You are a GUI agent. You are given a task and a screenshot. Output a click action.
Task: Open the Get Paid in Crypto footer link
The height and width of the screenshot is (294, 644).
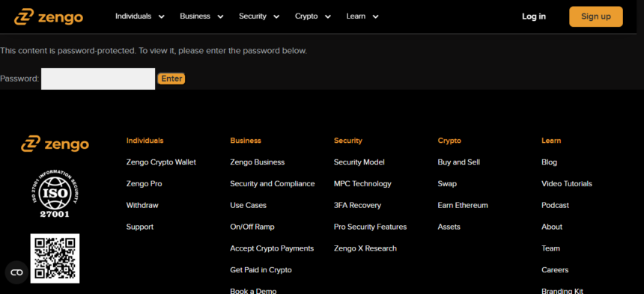click(261, 270)
